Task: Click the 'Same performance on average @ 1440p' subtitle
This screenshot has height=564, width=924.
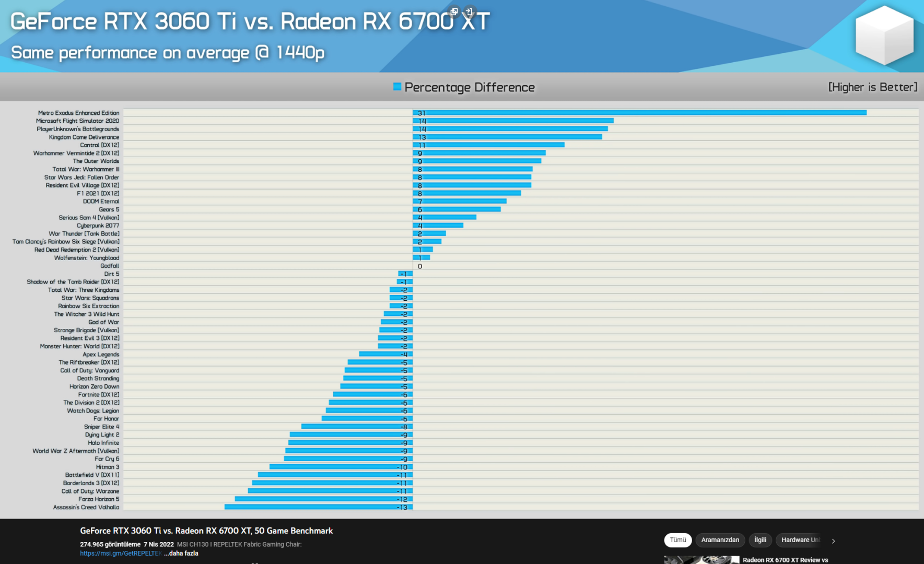Action: [168, 52]
